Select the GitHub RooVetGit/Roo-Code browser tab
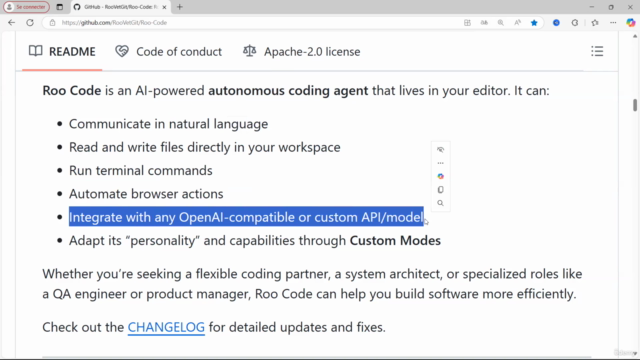 (x=120, y=7)
